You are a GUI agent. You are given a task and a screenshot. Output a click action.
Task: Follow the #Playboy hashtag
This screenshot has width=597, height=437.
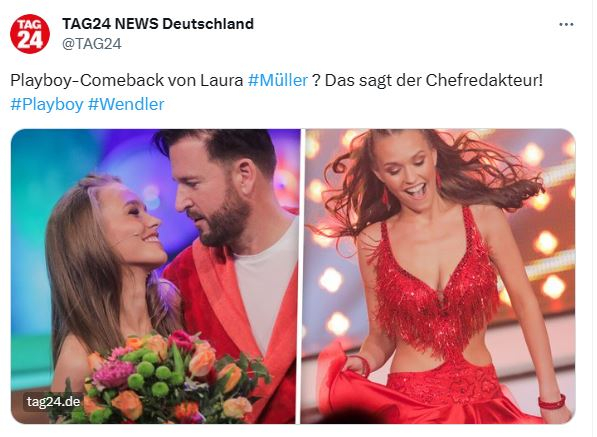tap(47, 104)
